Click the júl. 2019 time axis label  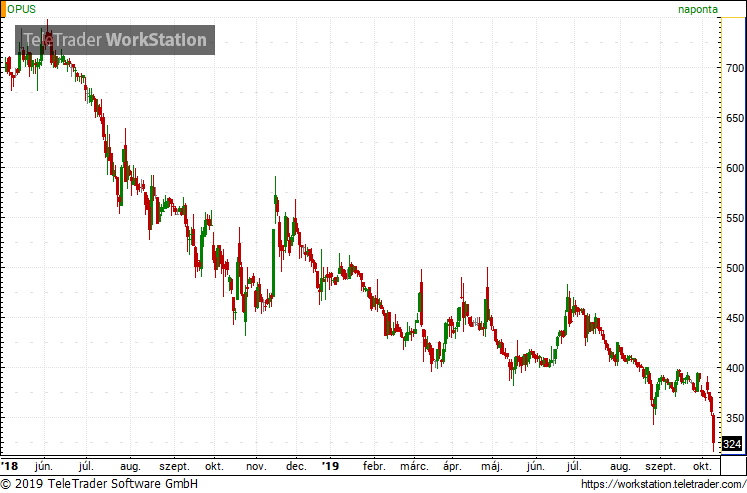[x=574, y=466]
